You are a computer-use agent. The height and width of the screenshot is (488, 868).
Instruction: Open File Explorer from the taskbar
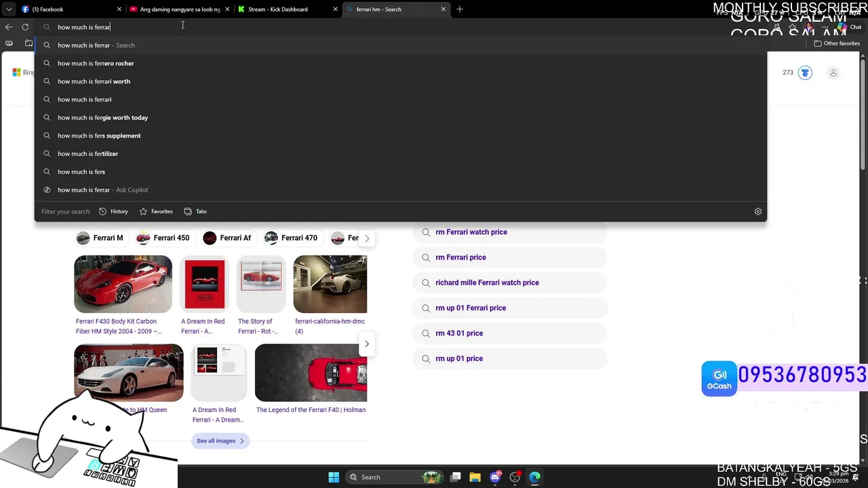pos(475,477)
